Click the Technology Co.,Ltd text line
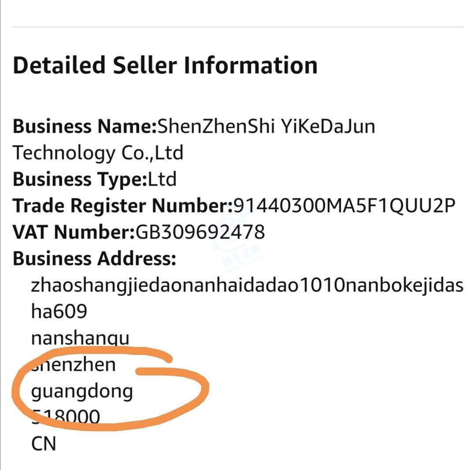 tap(98, 153)
